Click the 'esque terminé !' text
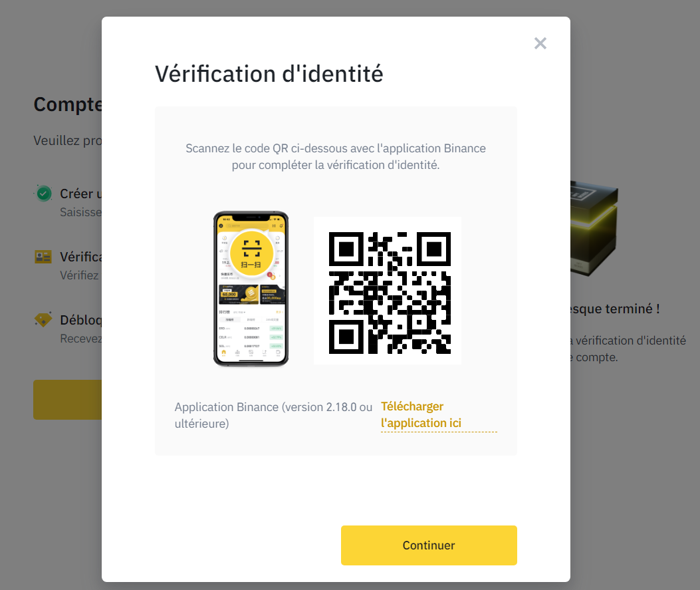The image size is (700, 590). click(x=615, y=309)
